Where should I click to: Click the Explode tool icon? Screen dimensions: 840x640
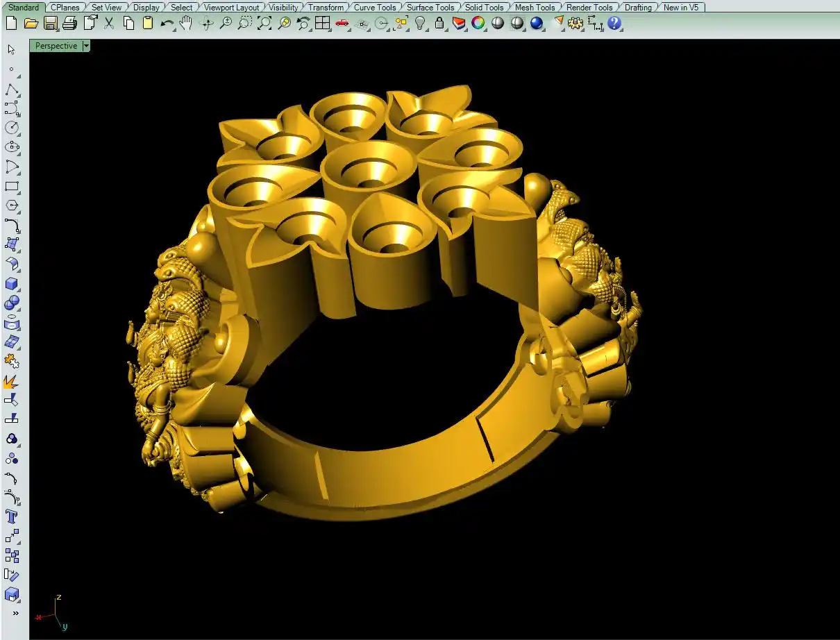11,381
